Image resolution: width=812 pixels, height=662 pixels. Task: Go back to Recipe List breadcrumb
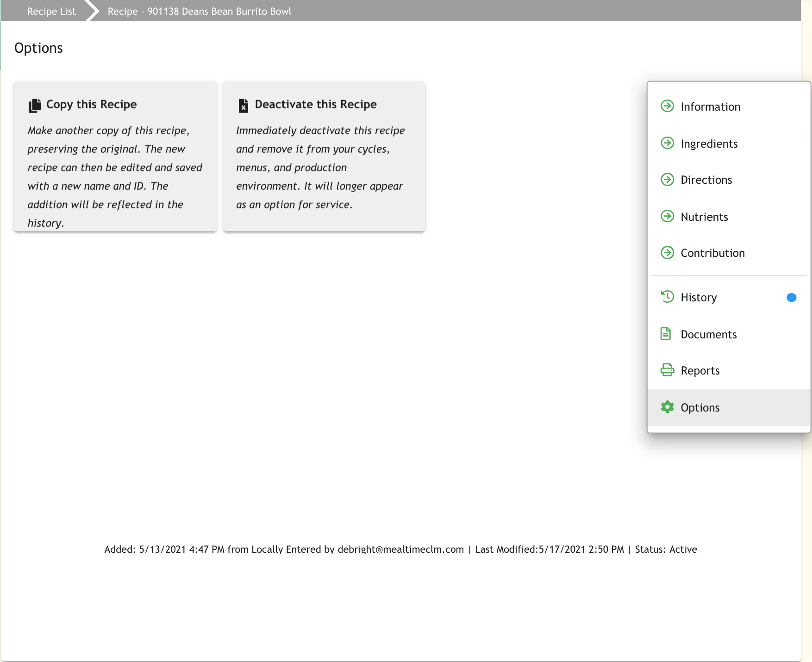[x=51, y=11]
